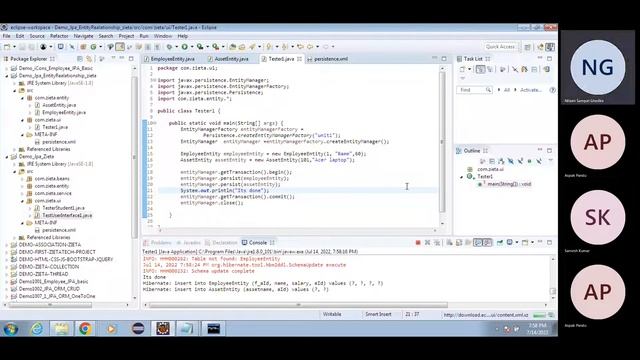This screenshot has width=640, height=360.
Task: Click the Task List Find field
Action: click(x=474, y=90)
